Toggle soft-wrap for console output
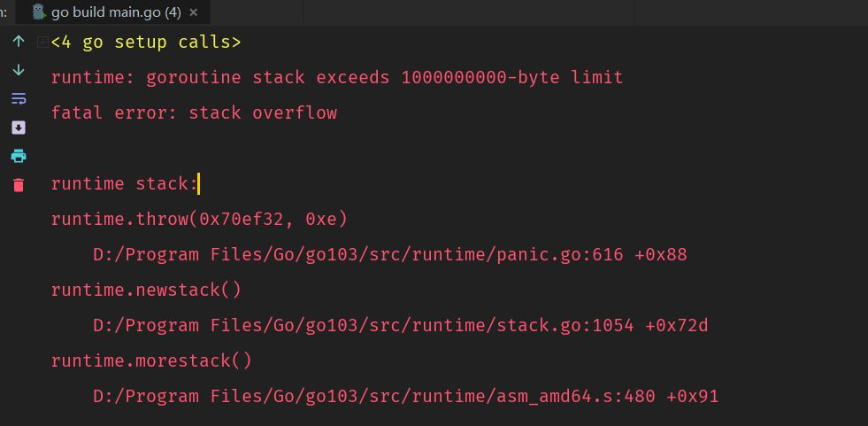This screenshot has width=868, height=426. tap(19, 98)
